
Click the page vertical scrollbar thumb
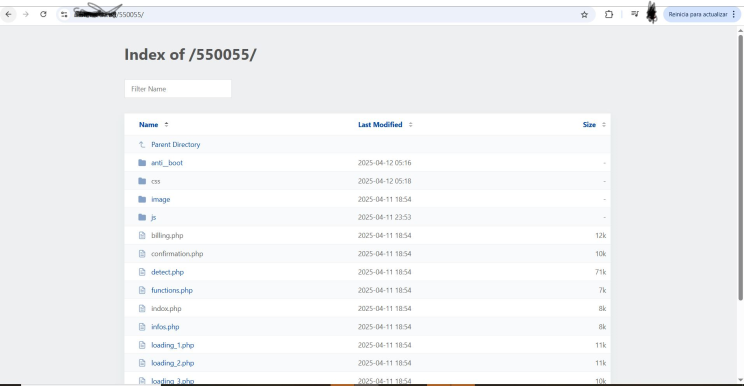[740, 167]
